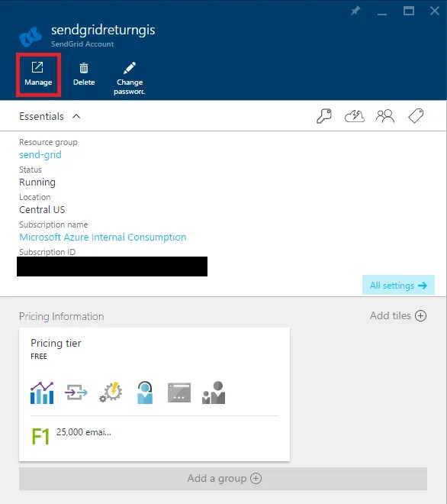Click the quick start cloud lightning icon
This screenshot has height=504, width=447.
pos(355,116)
